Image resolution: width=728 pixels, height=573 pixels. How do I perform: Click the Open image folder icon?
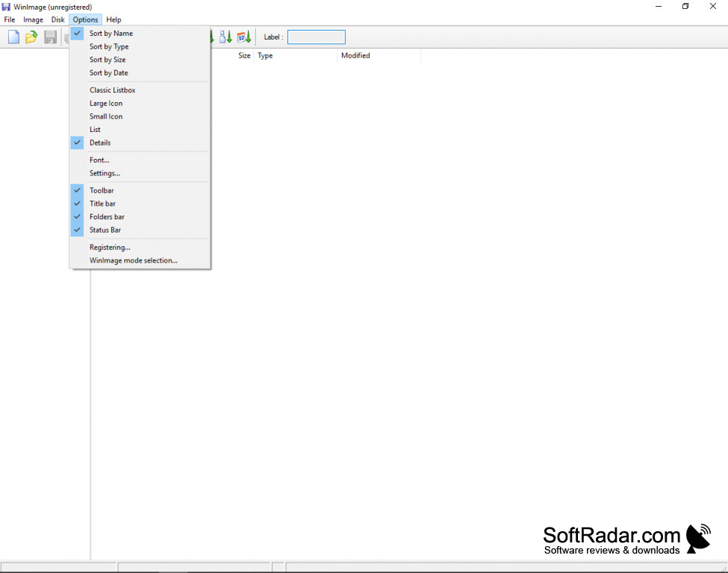(x=31, y=37)
